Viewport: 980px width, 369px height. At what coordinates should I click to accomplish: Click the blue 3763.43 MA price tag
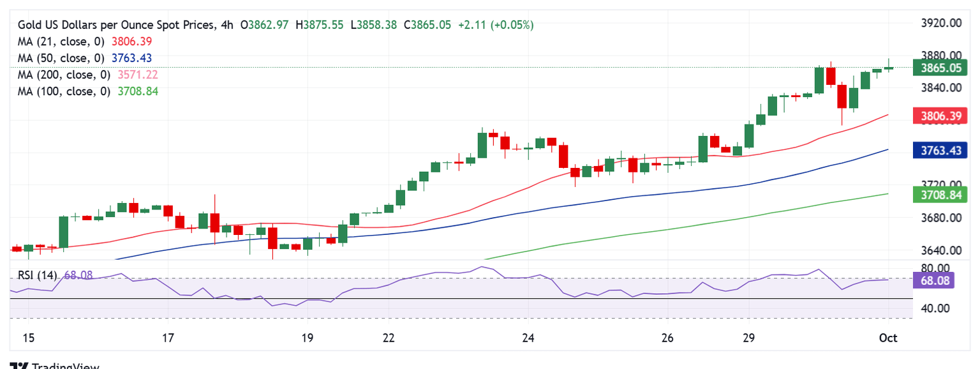[x=940, y=151]
